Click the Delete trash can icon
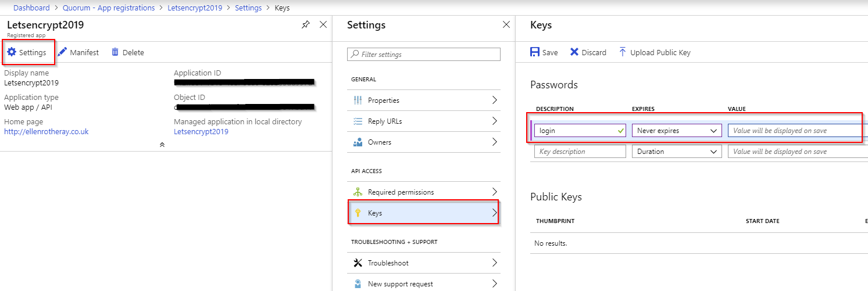Viewport: 868px width, 291px height. click(x=115, y=52)
